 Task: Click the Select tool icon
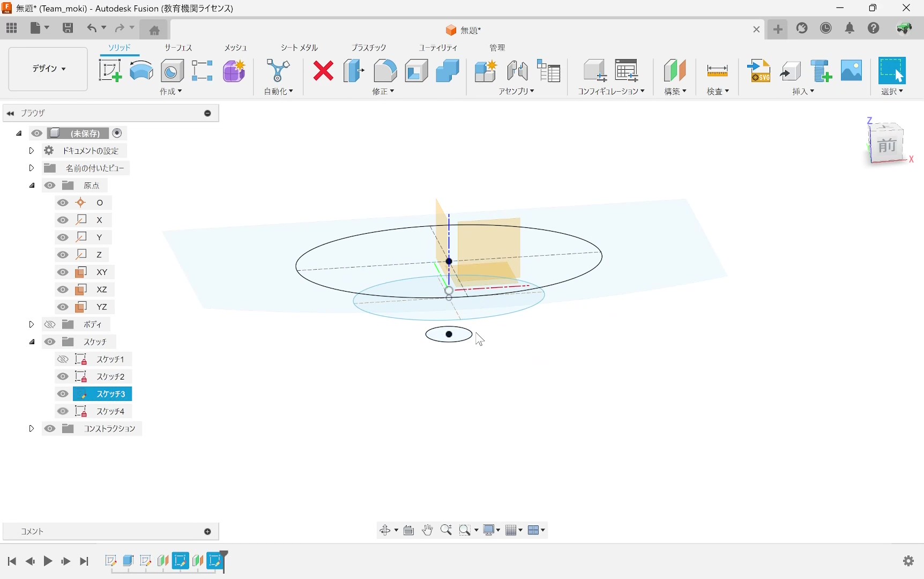tap(892, 71)
